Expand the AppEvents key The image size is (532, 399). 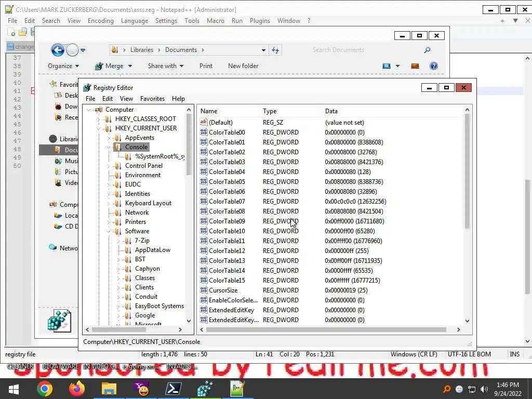point(108,138)
